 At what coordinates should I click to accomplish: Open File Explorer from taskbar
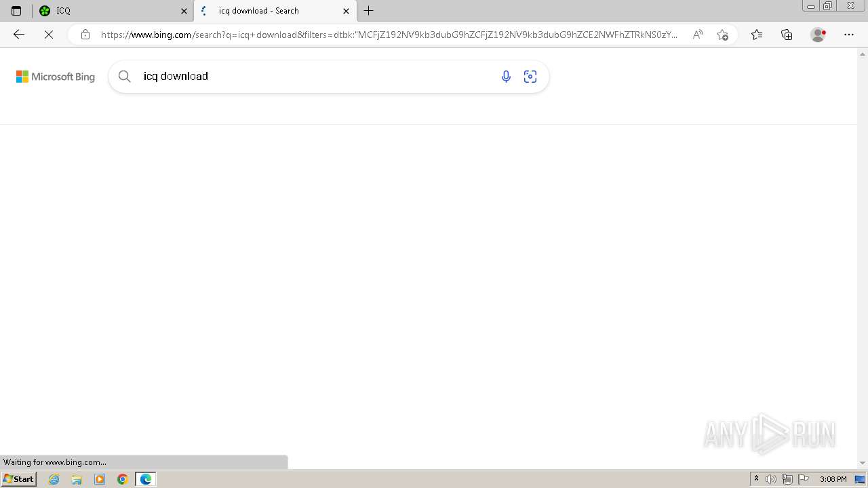tap(77, 479)
